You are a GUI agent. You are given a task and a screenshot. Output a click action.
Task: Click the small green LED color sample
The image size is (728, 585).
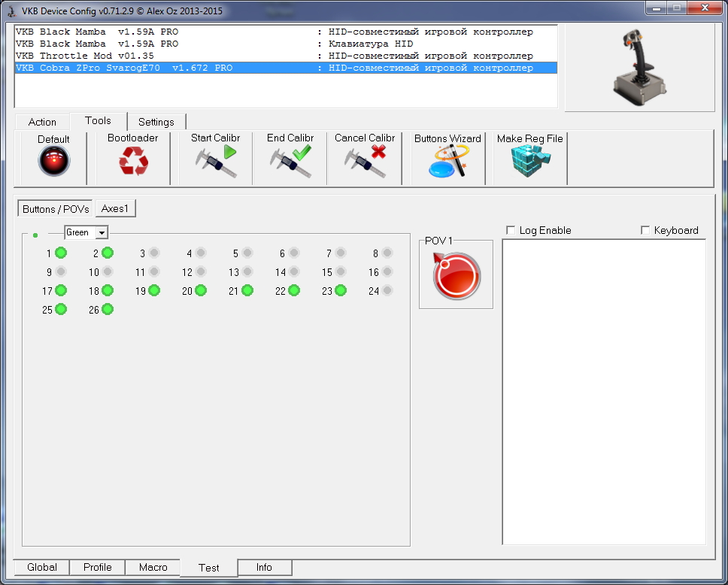pyautogui.click(x=35, y=235)
